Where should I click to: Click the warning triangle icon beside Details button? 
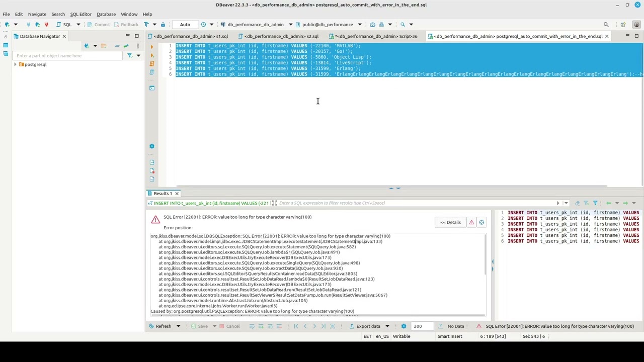(x=471, y=222)
